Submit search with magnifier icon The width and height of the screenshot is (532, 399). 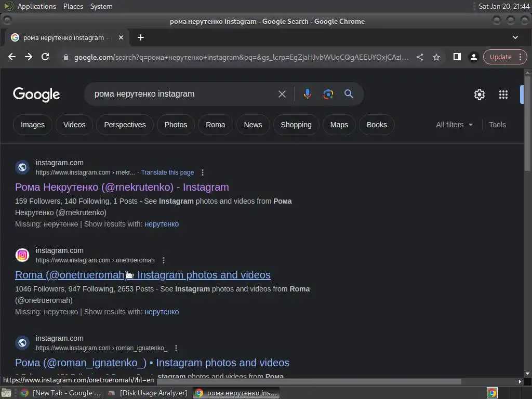[349, 94]
